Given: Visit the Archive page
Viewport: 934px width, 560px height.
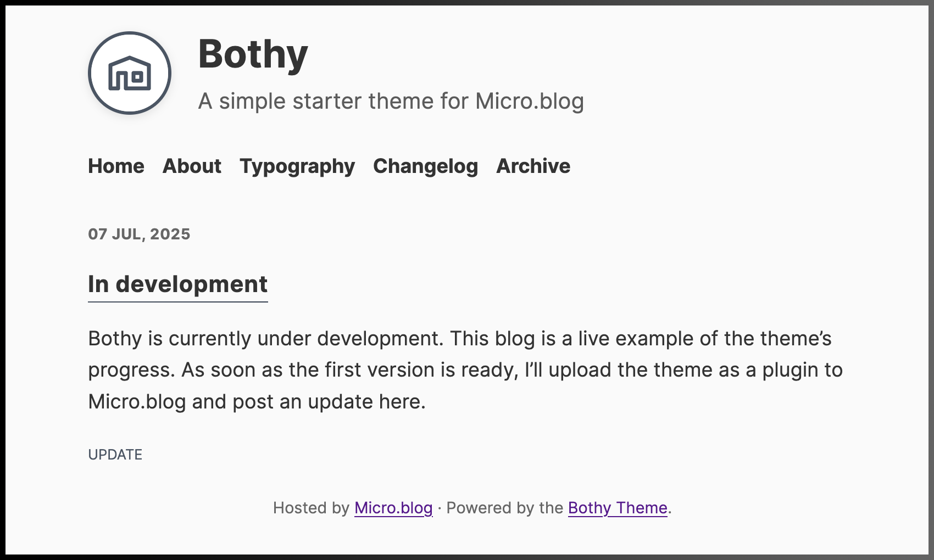Looking at the screenshot, I should pyautogui.click(x=533, y=166).
